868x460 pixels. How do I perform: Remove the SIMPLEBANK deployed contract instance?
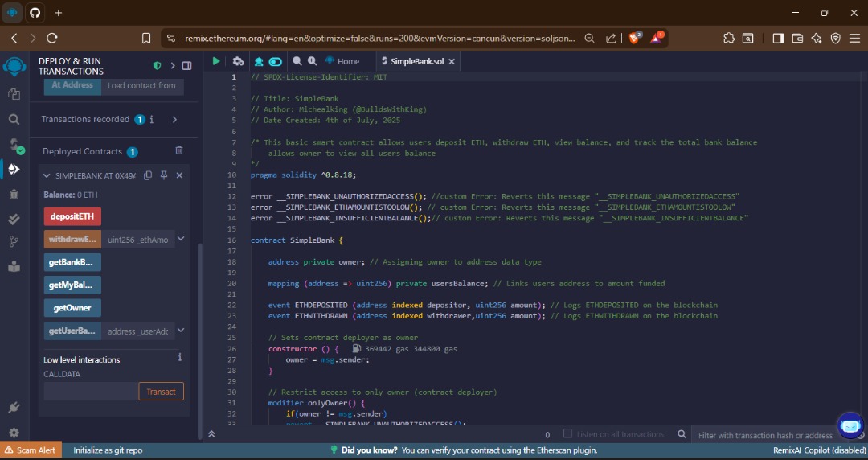179,175
